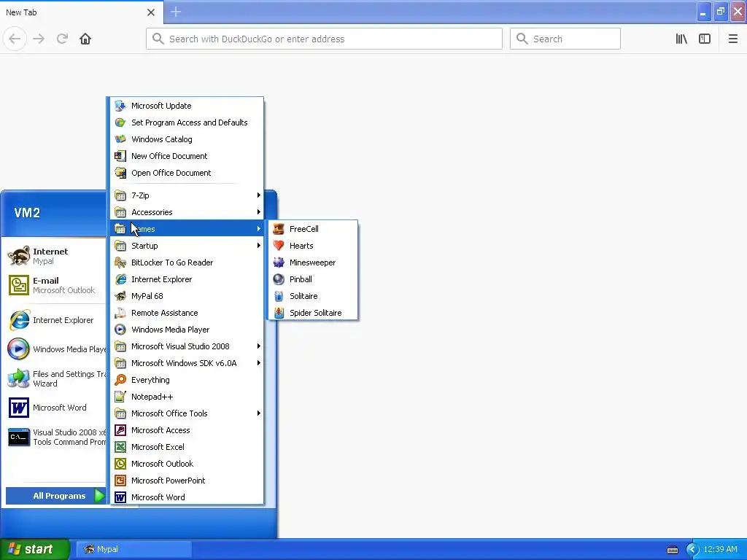The image size is (747, 560).
Task: Click Windows Media Player icon in programs list
Action: click(x=120, y=329)
